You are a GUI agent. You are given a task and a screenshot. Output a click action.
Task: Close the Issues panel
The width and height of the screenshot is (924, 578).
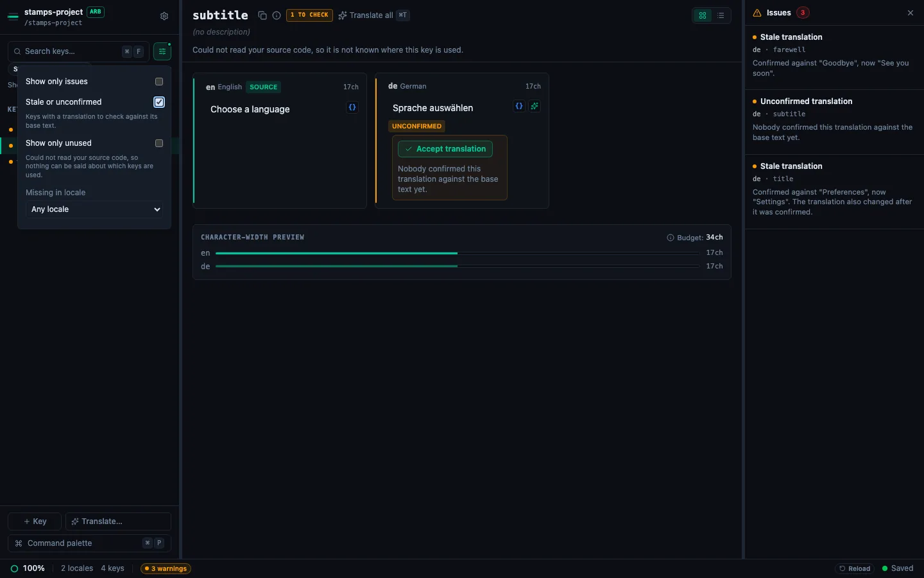tap(911, 13)
